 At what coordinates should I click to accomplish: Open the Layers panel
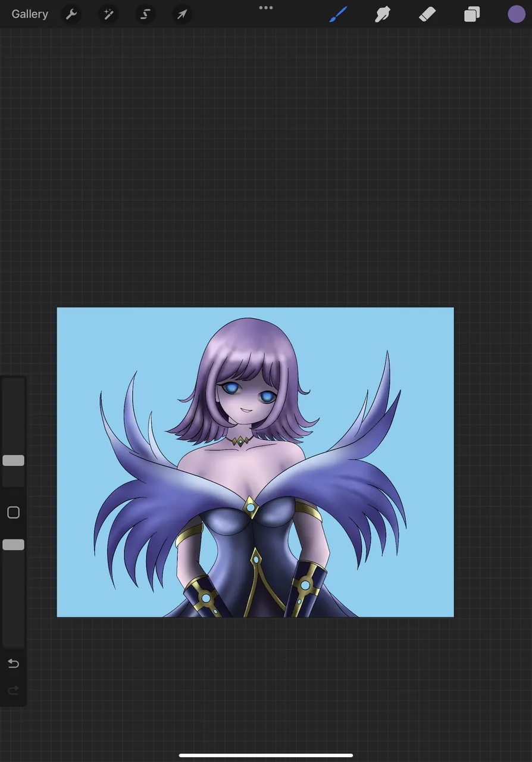click(x=472, y=14)
